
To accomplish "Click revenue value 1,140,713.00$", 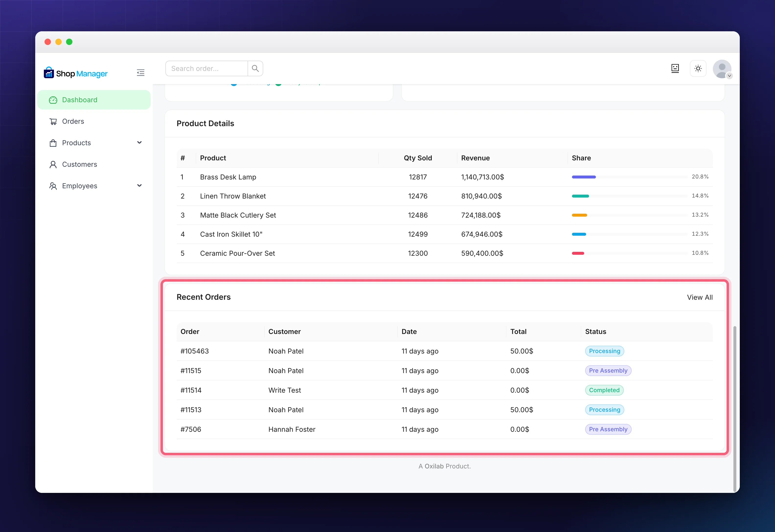I will tap(482, 177).
